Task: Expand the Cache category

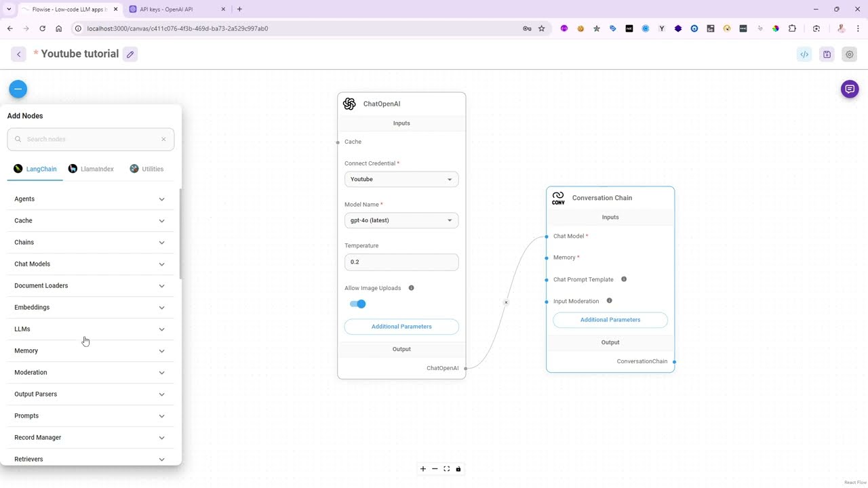Action: tap(90, 221)
